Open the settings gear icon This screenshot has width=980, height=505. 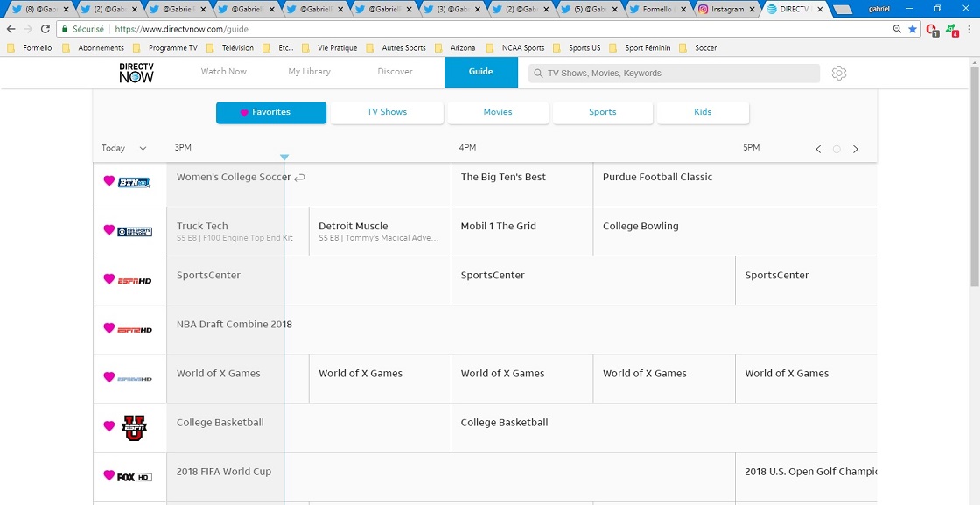[839, 74]
